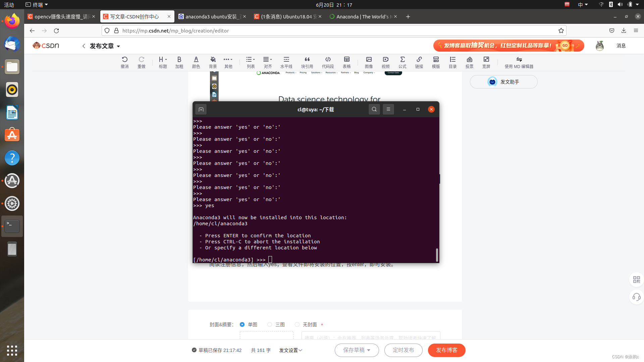The image size is (644, 362).
Task: Select the 三图 cover option
Action: pos(270,324)
